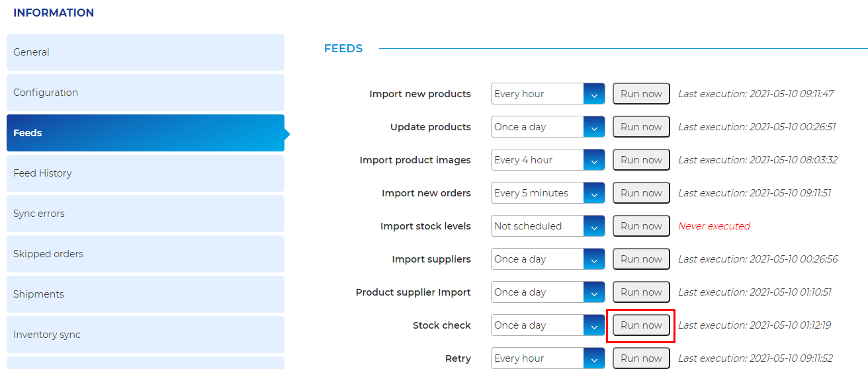Expand the Update products schedule dropdown
This screenshot has width=868, height=369.
[548, 127]
